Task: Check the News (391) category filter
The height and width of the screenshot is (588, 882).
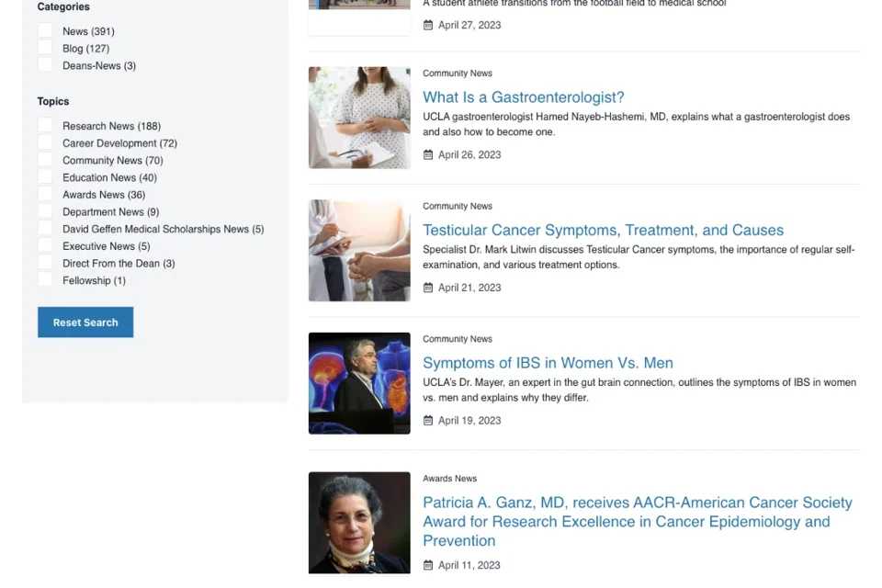Action: [45, 30]
